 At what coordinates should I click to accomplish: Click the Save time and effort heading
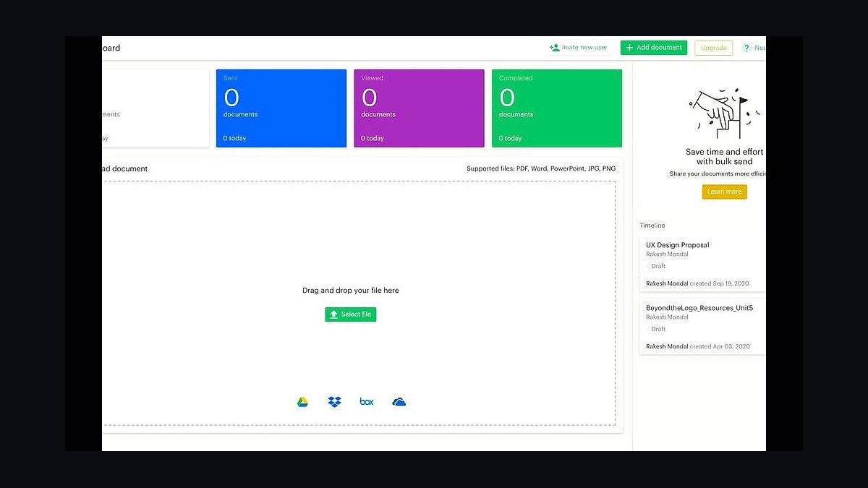click(725, 156)
